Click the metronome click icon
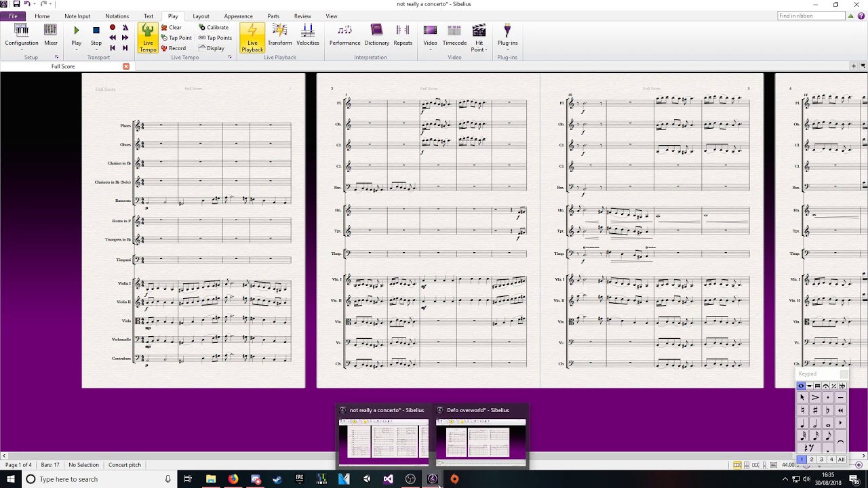 125,28
